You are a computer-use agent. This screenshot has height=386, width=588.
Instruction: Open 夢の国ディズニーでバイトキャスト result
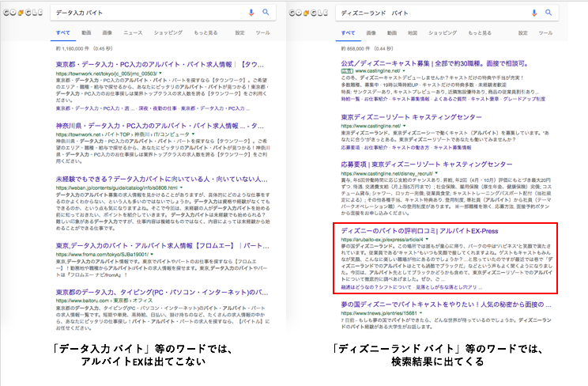446,305
